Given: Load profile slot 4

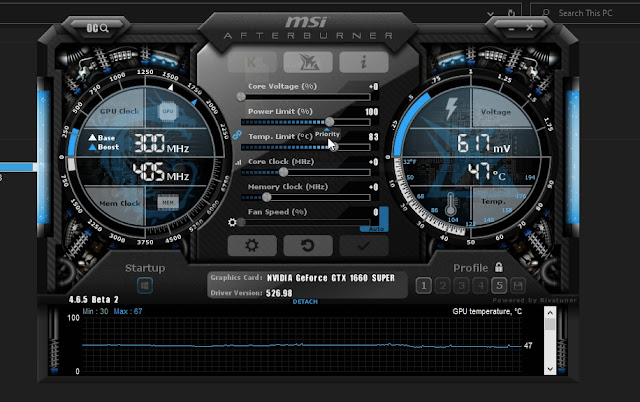Looking at the screenshot, I should coord(480,286).
